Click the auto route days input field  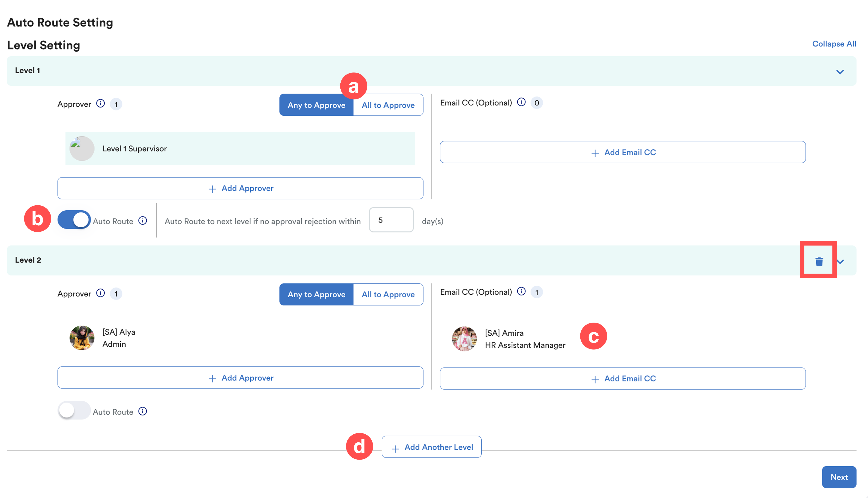(x=391, y=220)
